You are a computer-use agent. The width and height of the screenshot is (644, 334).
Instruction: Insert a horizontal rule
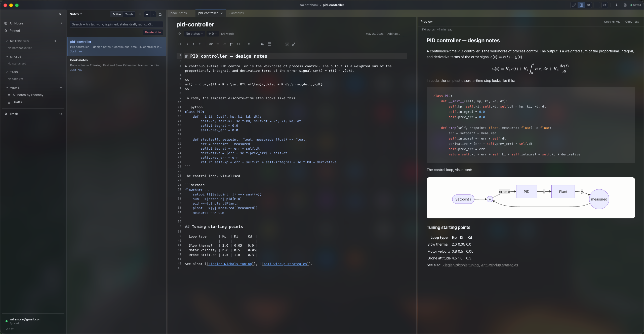pyautogui.click(x=256, y=44)
